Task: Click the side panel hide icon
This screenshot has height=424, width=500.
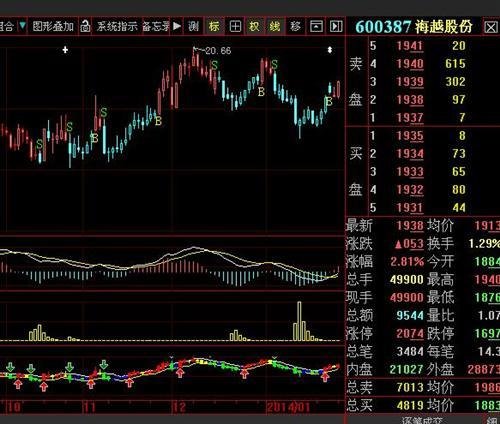Action: (336, 26)
